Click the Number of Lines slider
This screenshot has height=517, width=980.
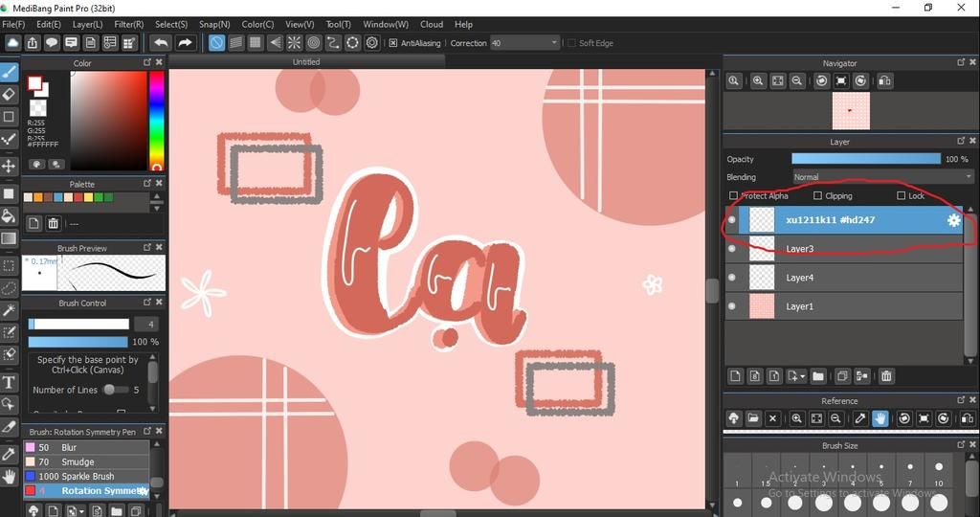(x=115, y=390)
